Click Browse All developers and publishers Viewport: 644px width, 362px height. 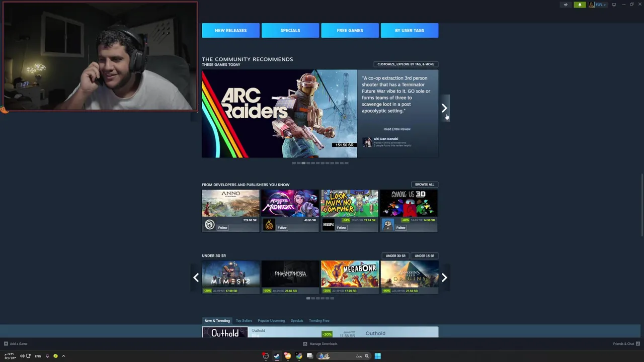point(425,185)
